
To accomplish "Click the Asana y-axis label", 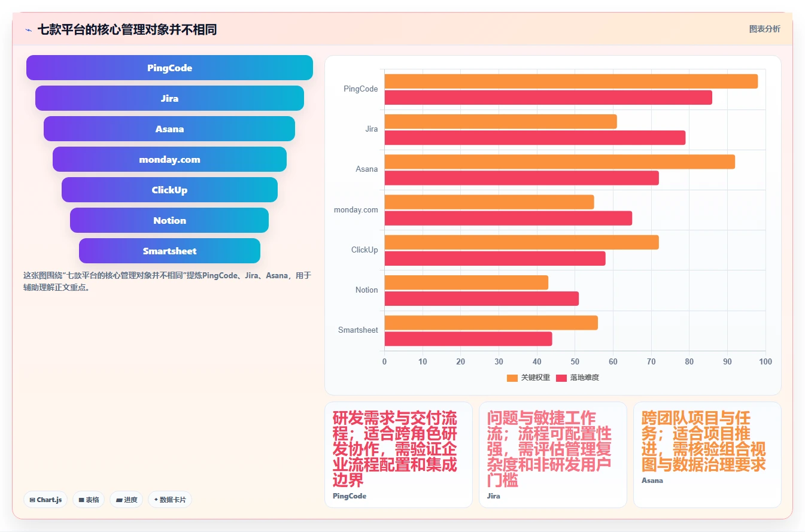I will click(366, 169).
